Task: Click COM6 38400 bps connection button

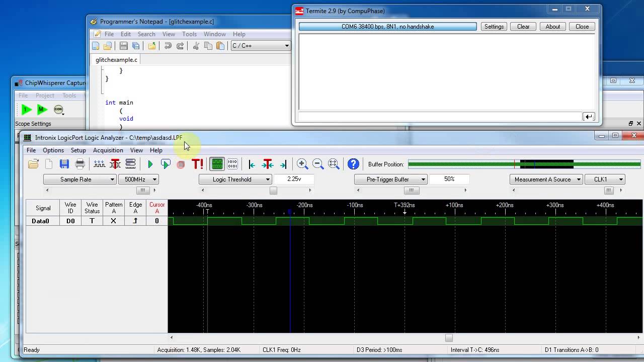Action: [388, 27]
